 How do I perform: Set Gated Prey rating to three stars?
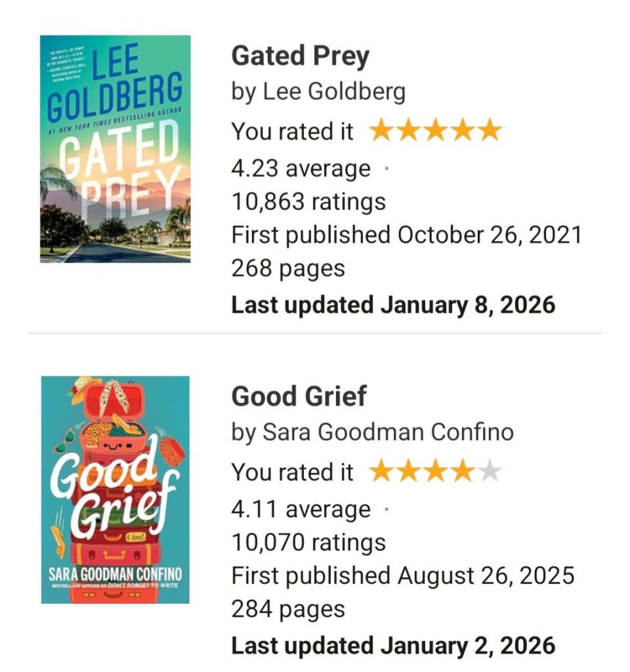coord(435,131)
